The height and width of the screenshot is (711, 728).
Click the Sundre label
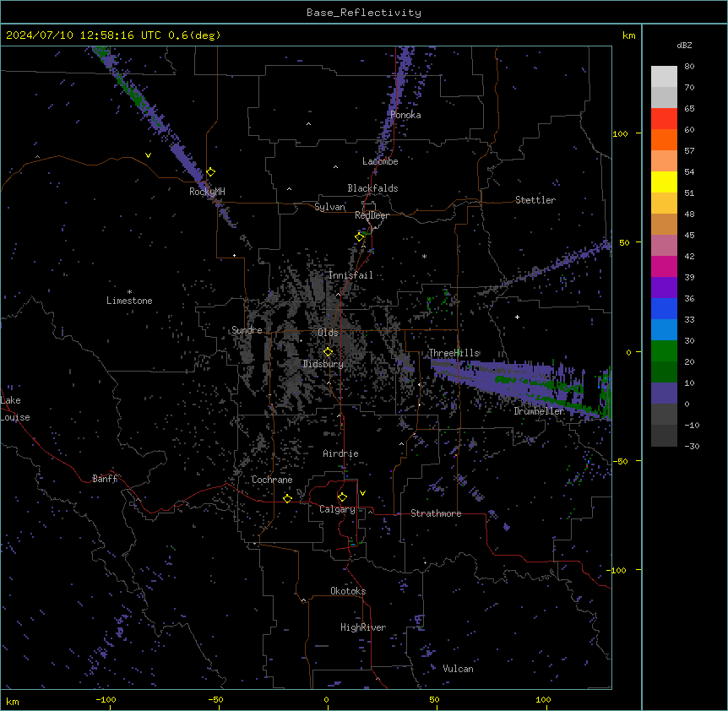tap(247, 330)
